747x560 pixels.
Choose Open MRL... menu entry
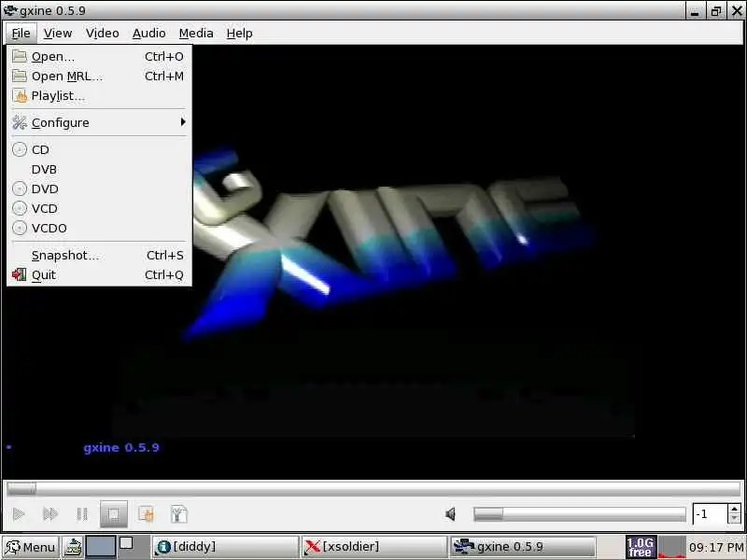coord(99,77)
